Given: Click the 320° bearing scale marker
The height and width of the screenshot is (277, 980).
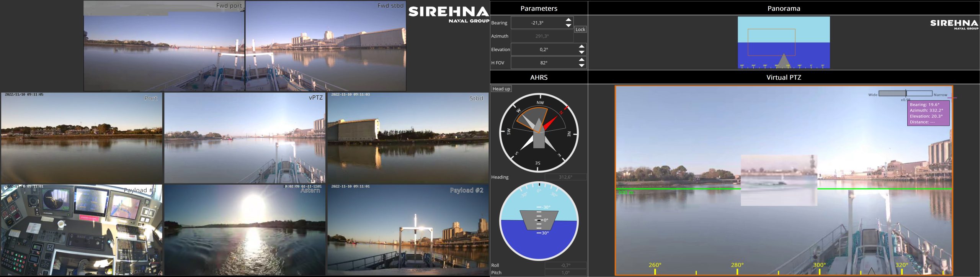Looking at the screenshot, I should point(902,265).
